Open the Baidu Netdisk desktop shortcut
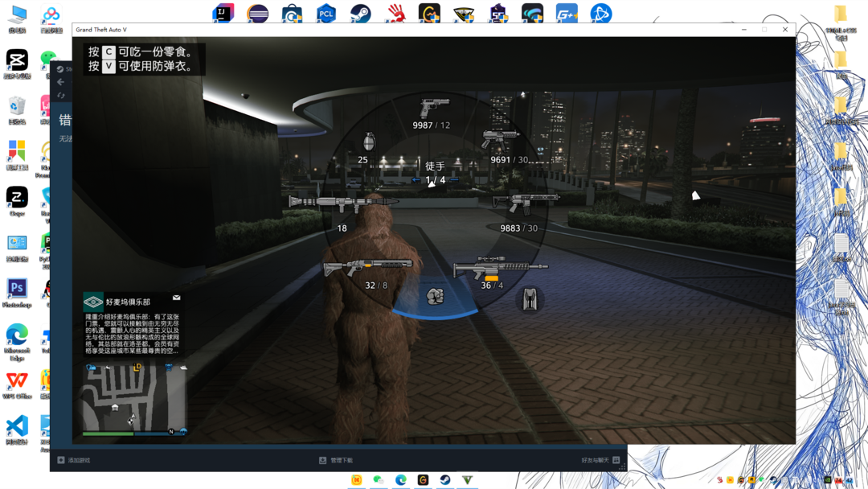 click(51, 18)
